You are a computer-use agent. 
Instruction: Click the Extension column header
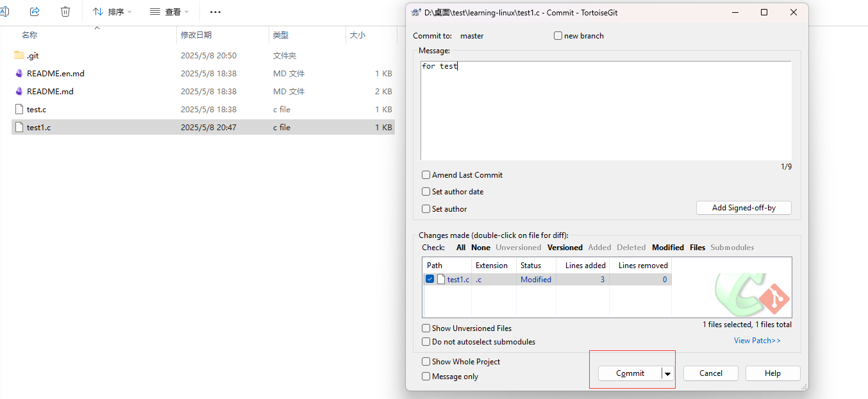click(494, 266)
